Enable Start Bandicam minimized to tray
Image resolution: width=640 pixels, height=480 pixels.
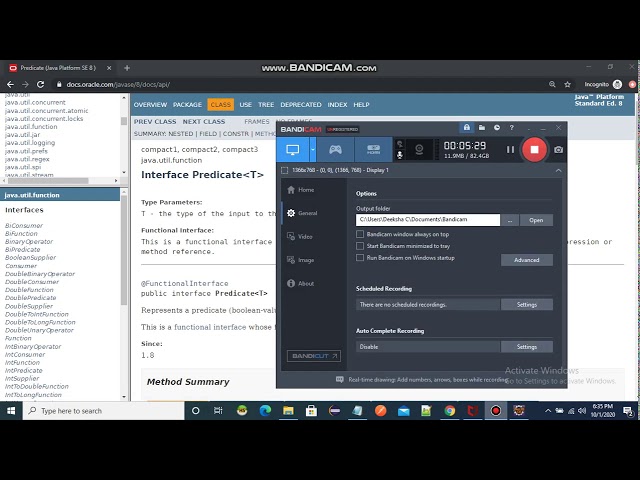pyautogui.click(x=360, y=246)
